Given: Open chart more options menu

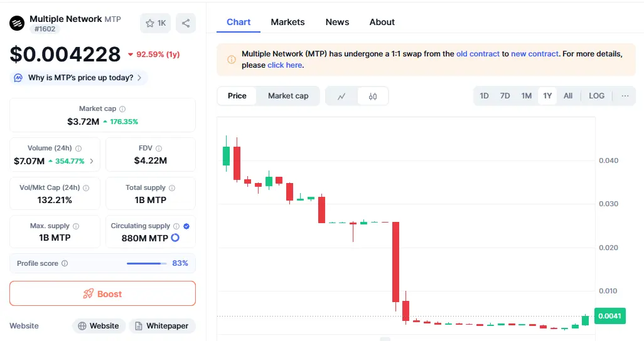Looking at the screenshot, I should [x=625, y=96].
